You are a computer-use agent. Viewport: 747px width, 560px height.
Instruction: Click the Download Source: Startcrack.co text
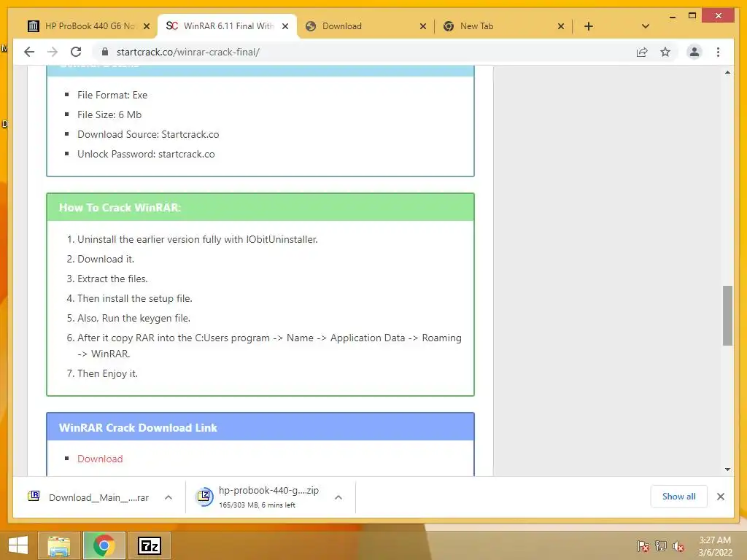pos(148,134)
